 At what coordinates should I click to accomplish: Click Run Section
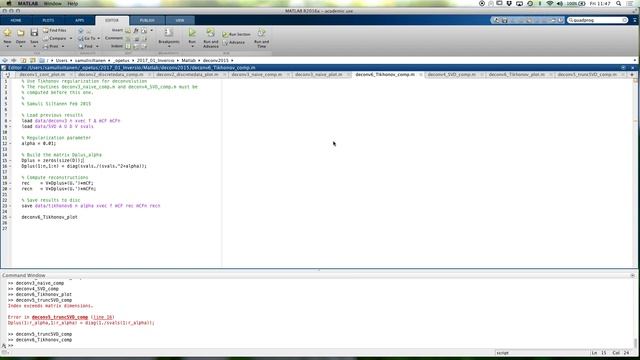pyautogui.click(x=236, y=34)
